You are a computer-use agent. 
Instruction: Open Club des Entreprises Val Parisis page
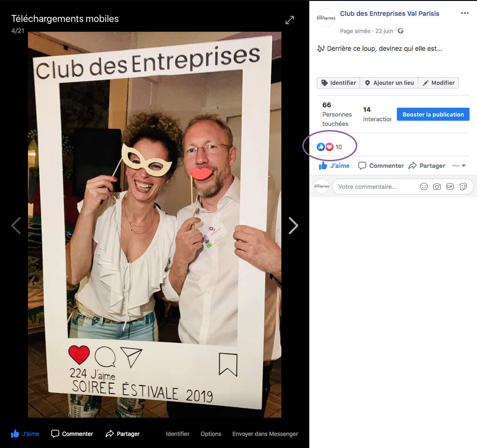[x=389, y=14]
